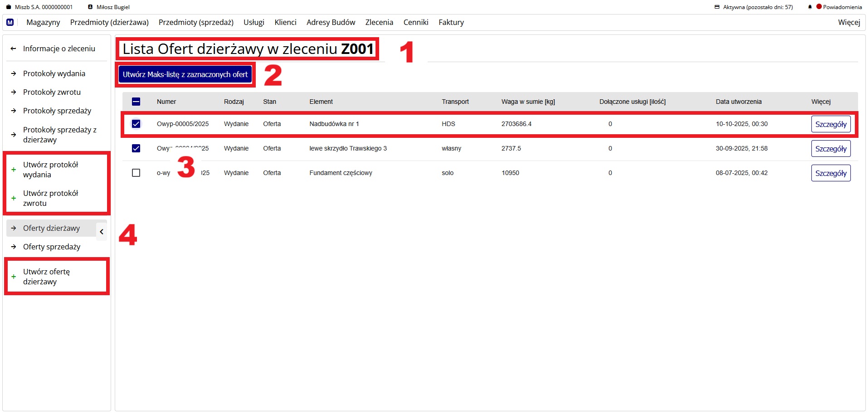Click the M application logo icon
Screen dimensions: 868x414
click(x=10, y=22)
